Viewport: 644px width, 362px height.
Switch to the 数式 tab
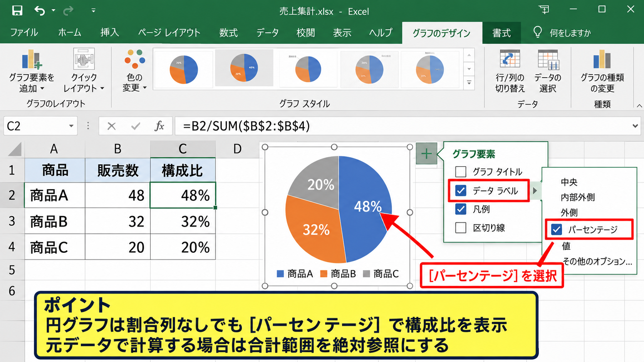(228, 33)
